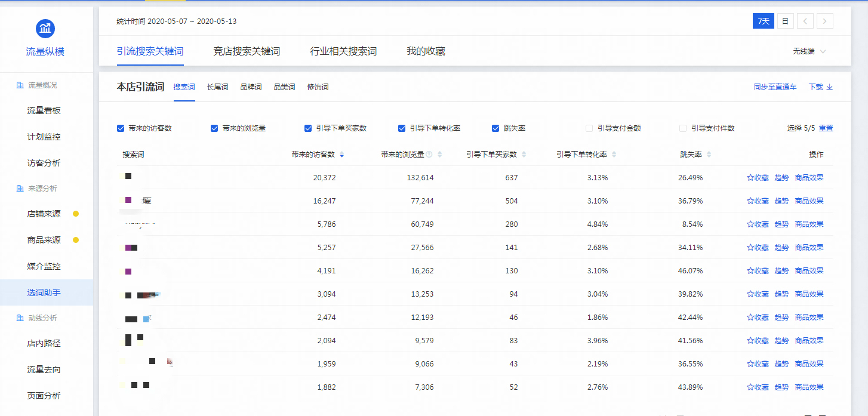Go to previous period arrow
The width and height of the screenshot is (868, 416).
pyautogui.click(x=805, y=21)
